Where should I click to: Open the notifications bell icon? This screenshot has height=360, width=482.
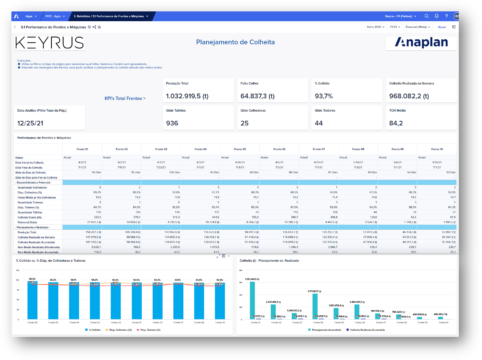click(x=436, y=16)
